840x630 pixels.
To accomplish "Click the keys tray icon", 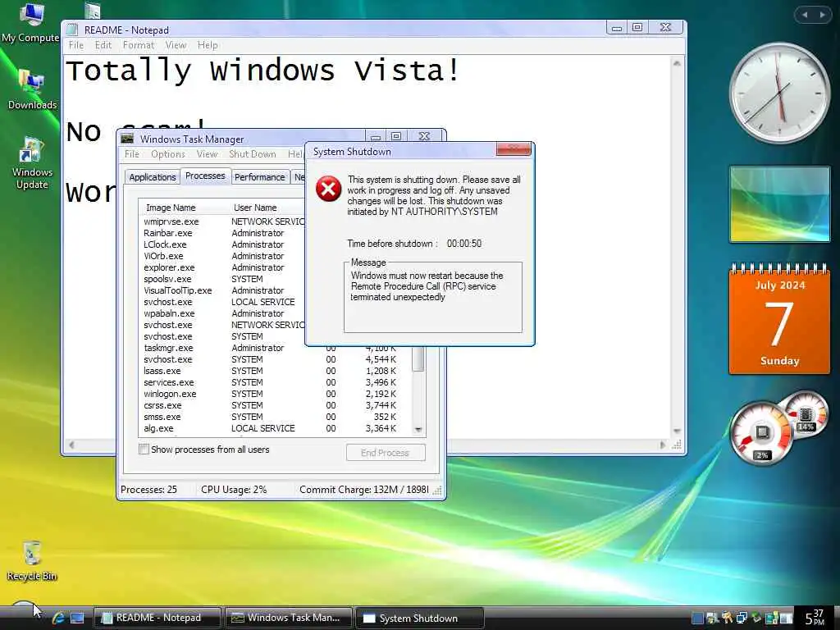I will tap(727, 619).
